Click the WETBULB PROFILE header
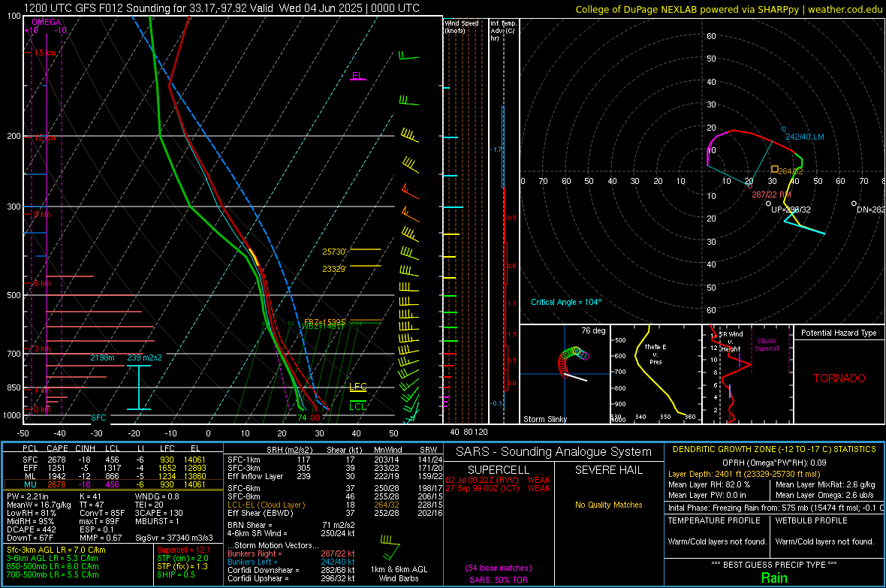 812,520
